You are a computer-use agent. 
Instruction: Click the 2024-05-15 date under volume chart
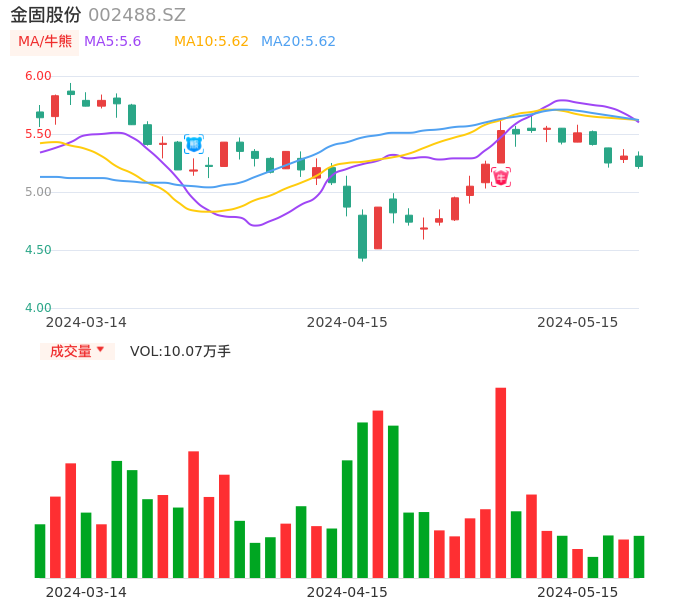578,592
